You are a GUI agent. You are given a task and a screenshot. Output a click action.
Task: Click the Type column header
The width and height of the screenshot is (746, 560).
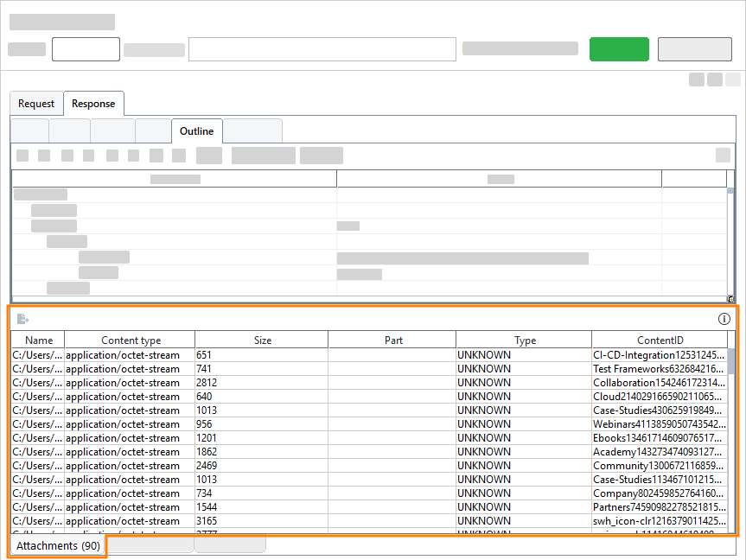[x=525, y=340]
